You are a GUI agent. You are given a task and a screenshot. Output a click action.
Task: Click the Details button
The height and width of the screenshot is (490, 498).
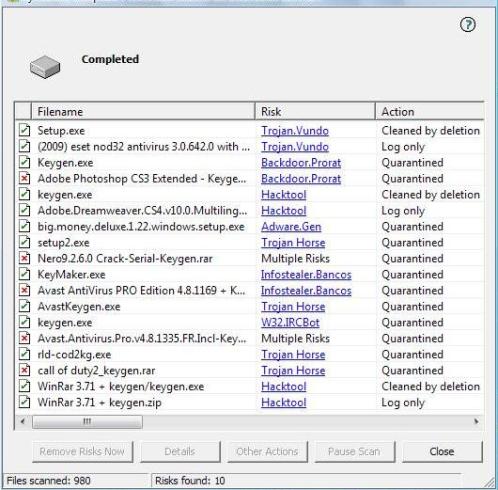click(x=180, y=452)
